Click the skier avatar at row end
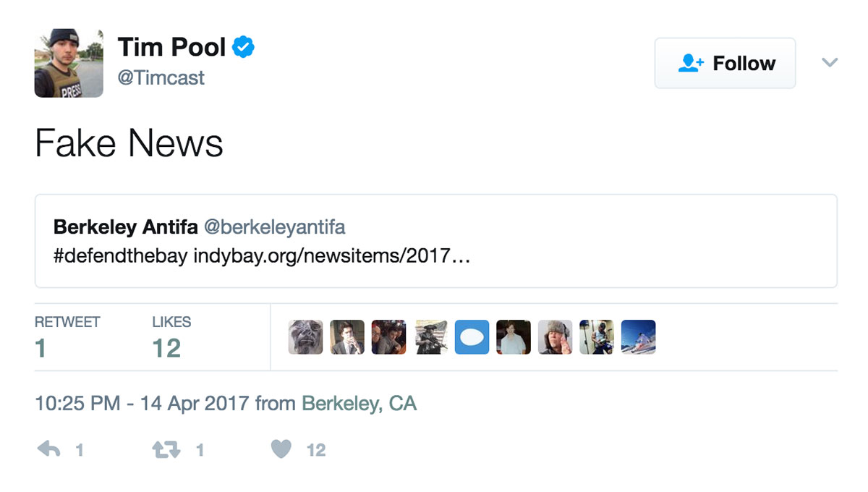 pyautogui.click(x=638, y=337)
